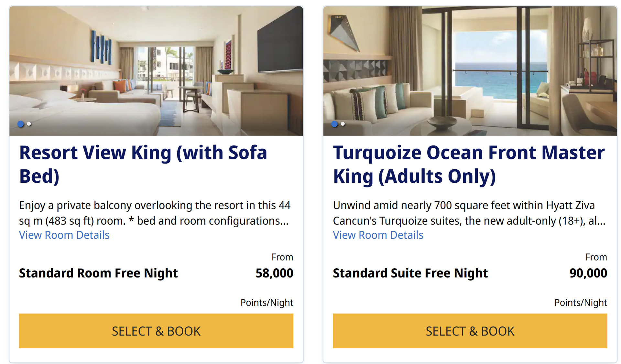The width and height of the screenshot is (621, 364).
Task: Expand the Turquoize suite description text
Action: point(469,213)
